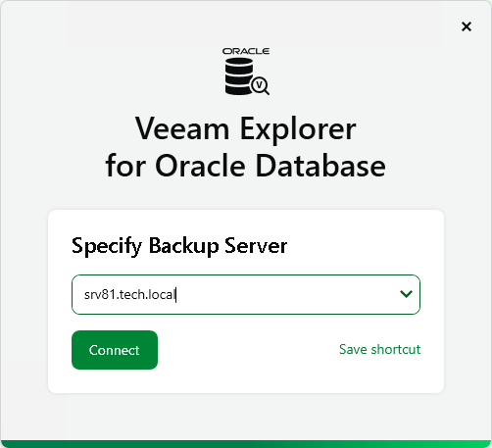Click the 'for Oracle Database' title line
The image size is (492, 448).
tap(246, 166)
